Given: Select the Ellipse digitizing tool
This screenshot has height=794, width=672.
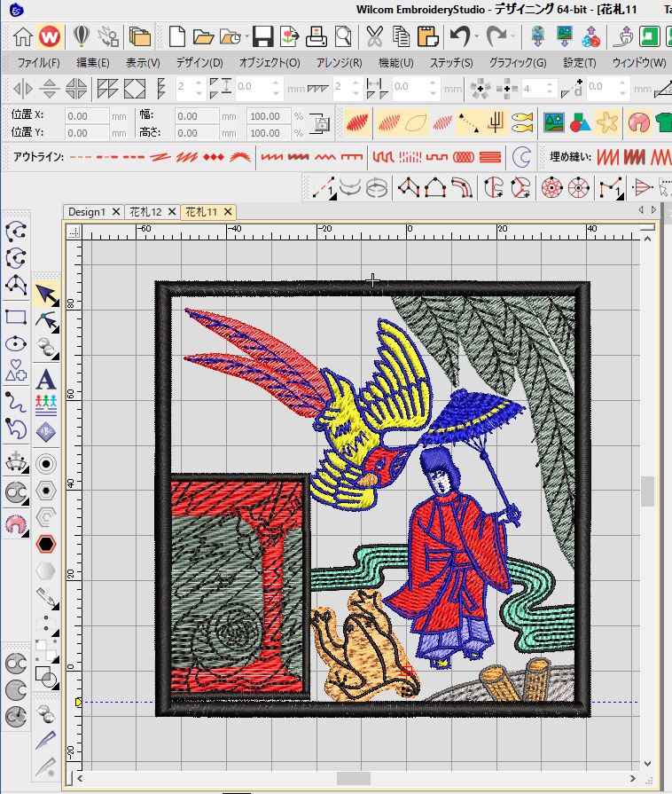Looking at the screenshot, I should click(16, 344).
